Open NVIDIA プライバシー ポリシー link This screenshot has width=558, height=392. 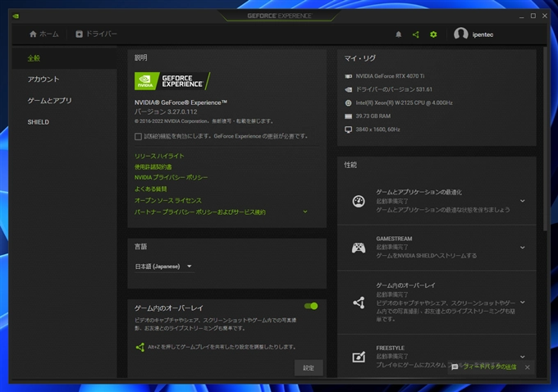(x=171, y=177)
